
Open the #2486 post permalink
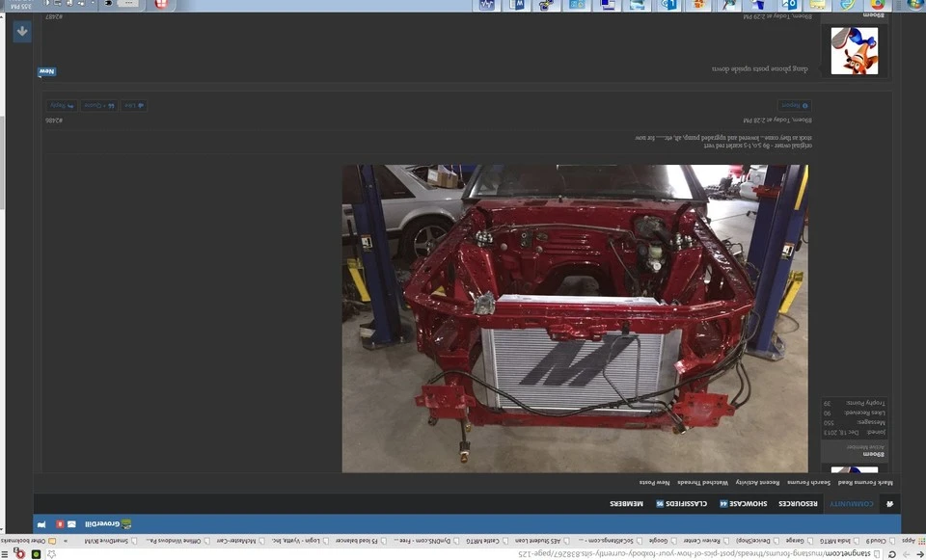[54, 120]
